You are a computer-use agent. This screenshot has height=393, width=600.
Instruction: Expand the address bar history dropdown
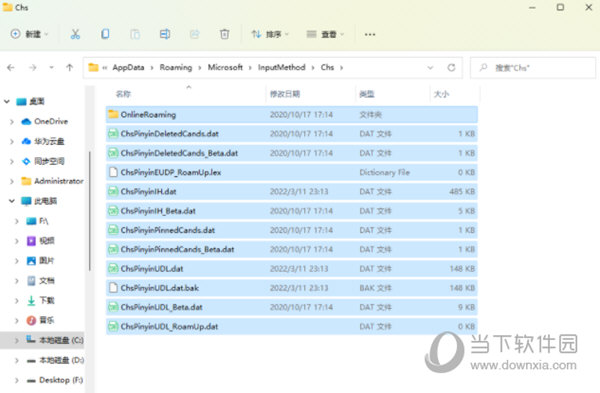tap(430, 68)
